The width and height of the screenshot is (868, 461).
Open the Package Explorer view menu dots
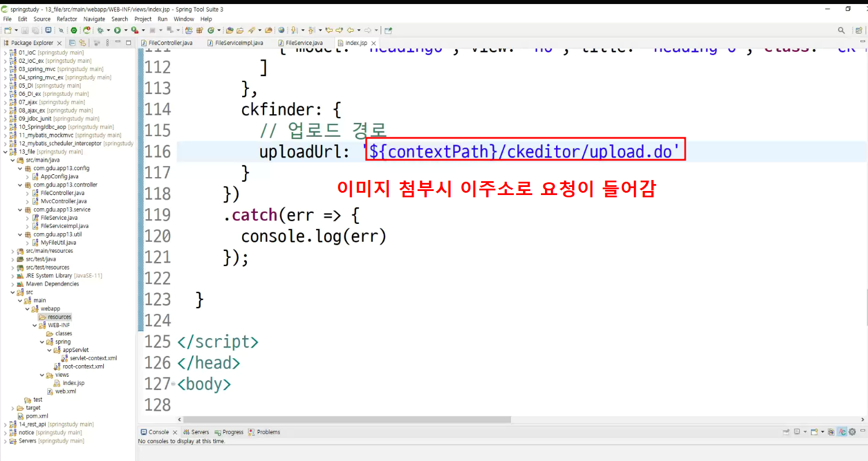(x=107, y=43)
